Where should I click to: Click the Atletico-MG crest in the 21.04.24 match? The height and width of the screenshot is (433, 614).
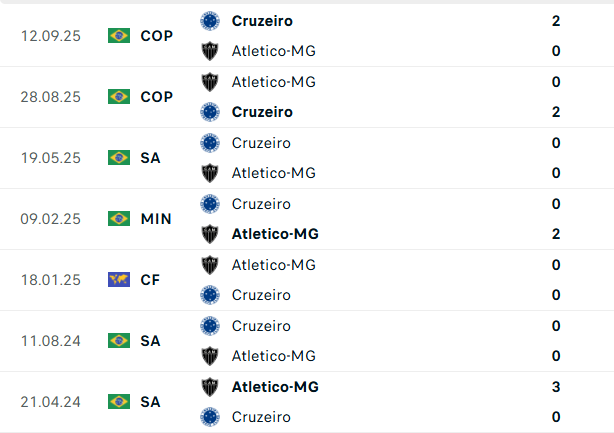pyautogui.click(x=210, y=387)
